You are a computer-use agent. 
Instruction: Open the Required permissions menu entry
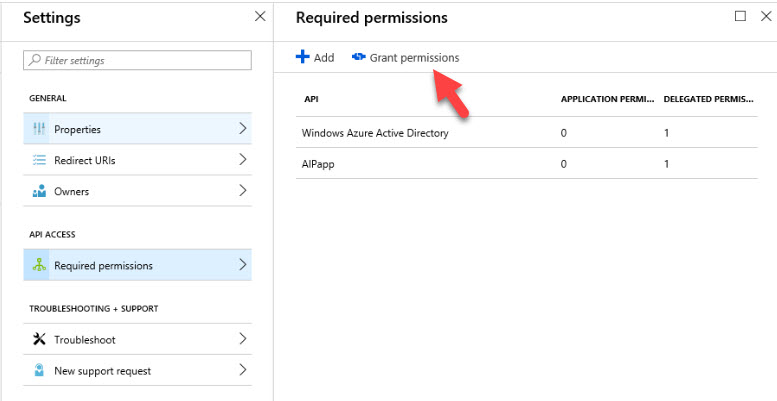137,265
